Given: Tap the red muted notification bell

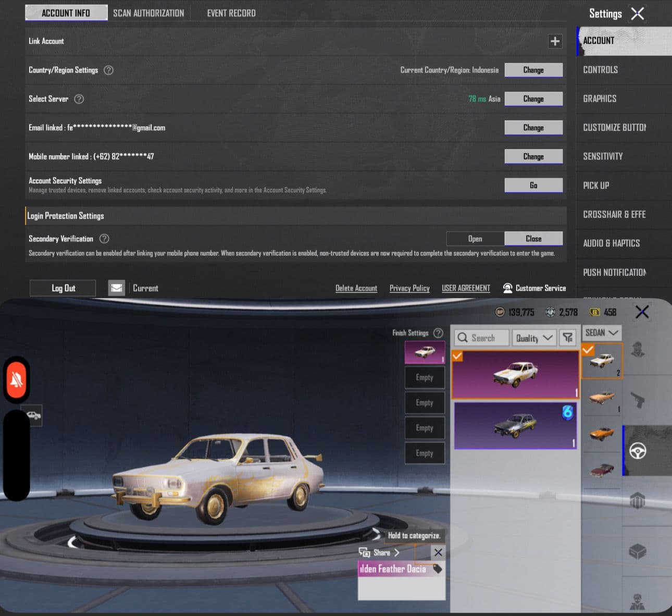Looking at the screenshot, I should (x=17, y=380).
